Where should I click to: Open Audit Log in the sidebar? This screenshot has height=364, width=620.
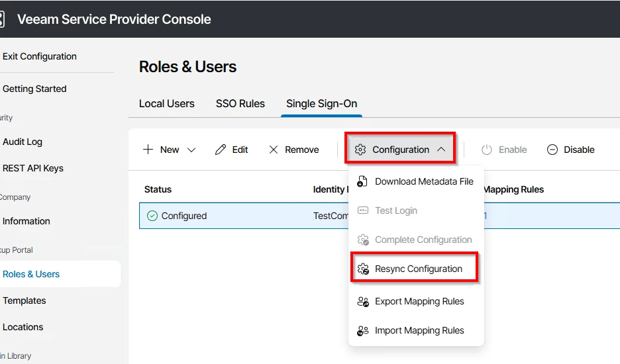click(x=23, y=142)
